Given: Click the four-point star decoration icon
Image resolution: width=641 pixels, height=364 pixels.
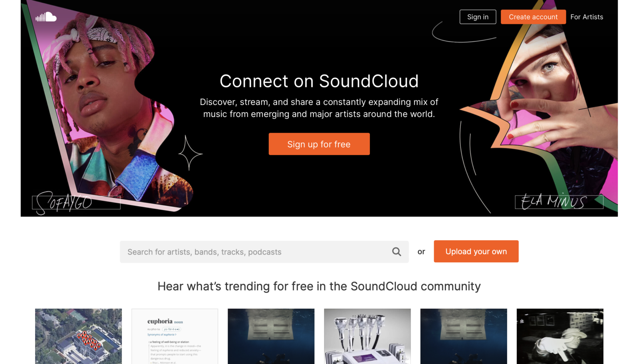Looking at the screenshot, I should pyautogui.click(x=190, y=153).
